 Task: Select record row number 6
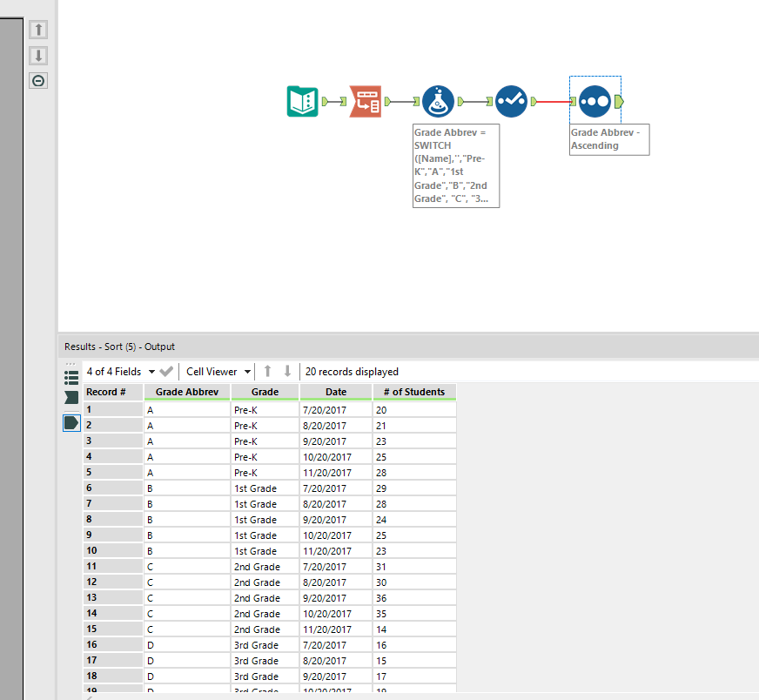tap(113, 488)
